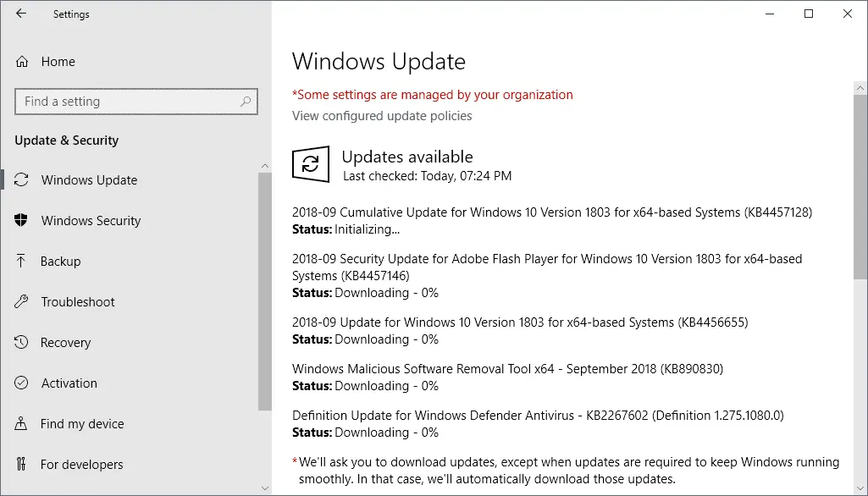Click main pane scrollbar up arrow
Viewport: 868px width, 496px height.
coord(860,87)
